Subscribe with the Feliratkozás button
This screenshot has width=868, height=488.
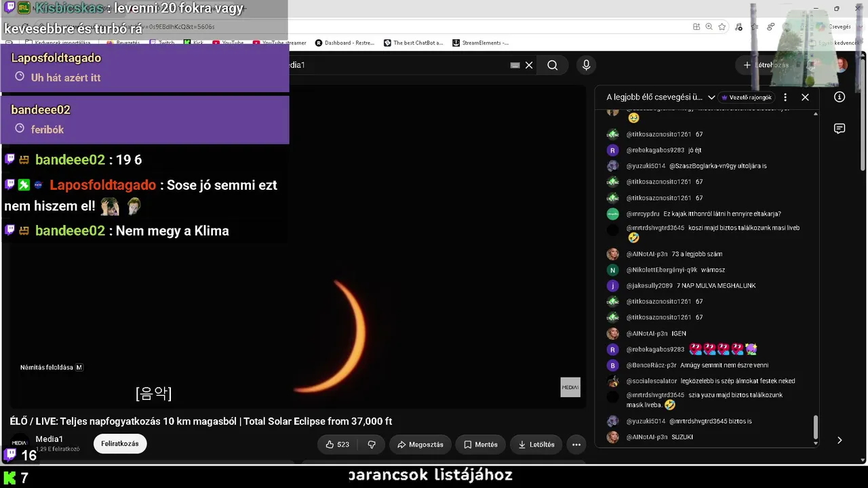tap(120, 444)
